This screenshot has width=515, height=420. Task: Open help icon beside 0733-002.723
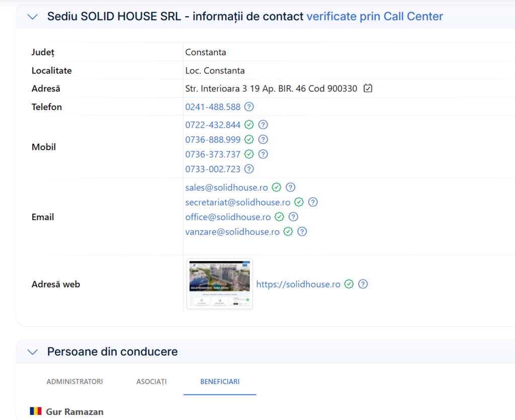(x=249, y=169)
